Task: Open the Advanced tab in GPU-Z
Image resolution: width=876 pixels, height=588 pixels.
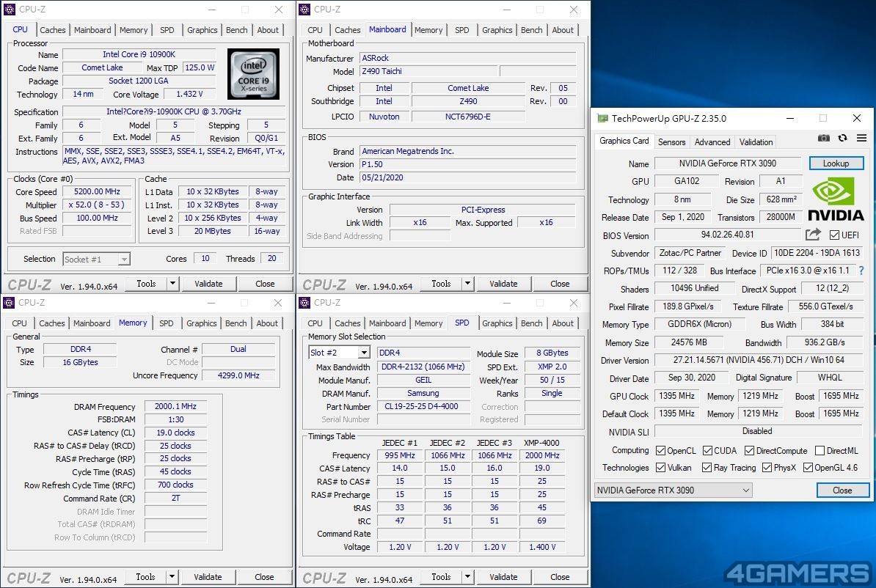Action: tap(712, 142)
